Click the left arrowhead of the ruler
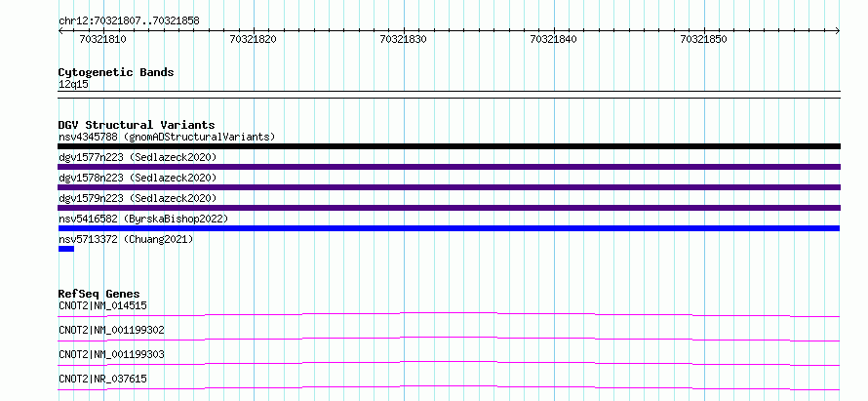Screen dimensions: 868x401 click(x=60, y=31)
